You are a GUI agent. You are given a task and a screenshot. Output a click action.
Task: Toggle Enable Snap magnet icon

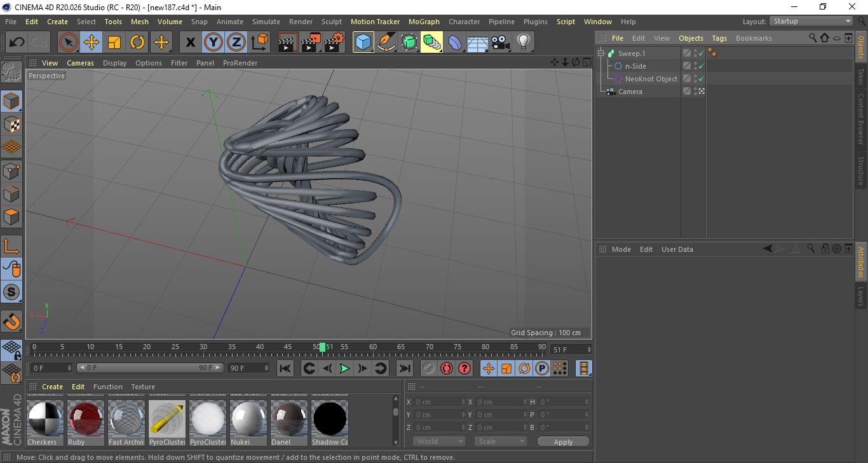pos(11,321)
